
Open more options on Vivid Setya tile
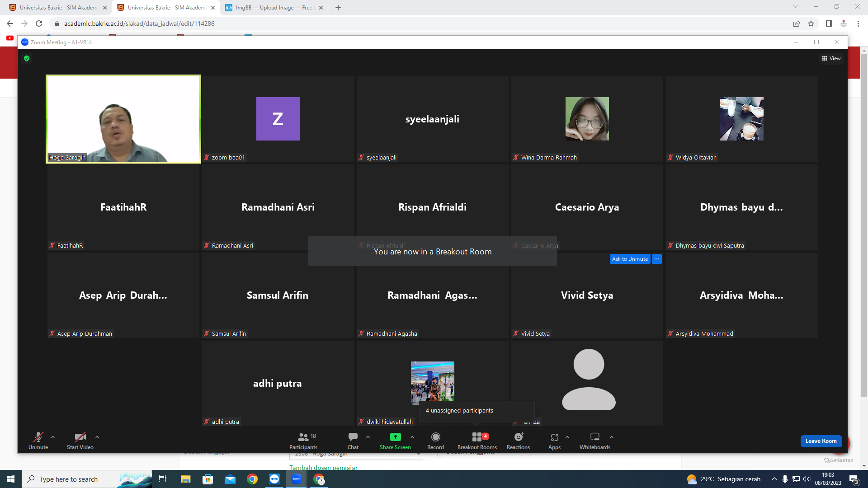tap(657, 259)
